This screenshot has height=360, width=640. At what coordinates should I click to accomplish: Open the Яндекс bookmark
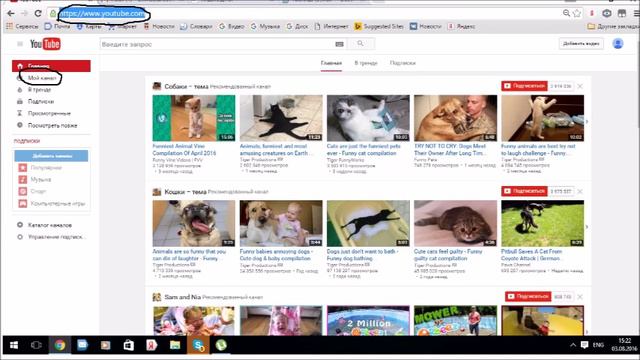coord(462,27)
